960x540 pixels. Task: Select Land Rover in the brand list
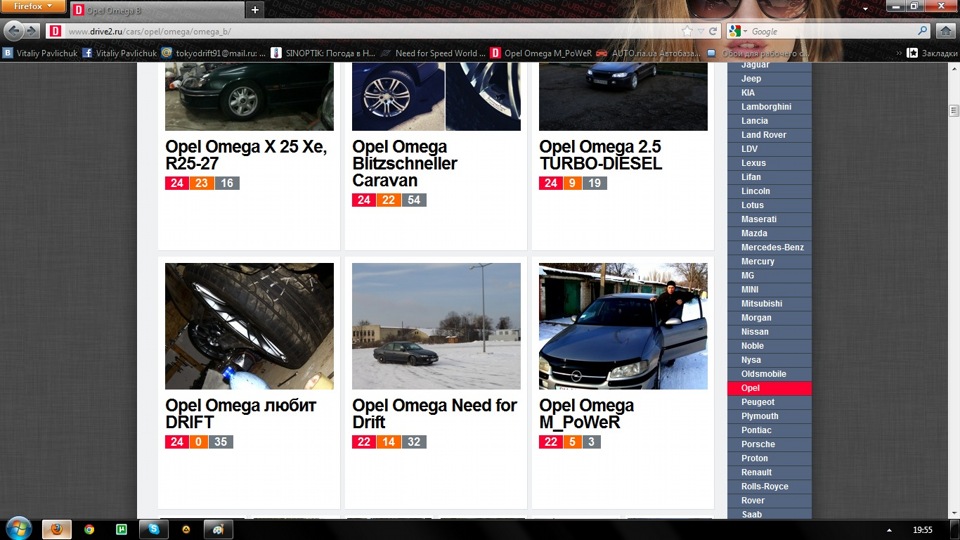tap(770, 135)
